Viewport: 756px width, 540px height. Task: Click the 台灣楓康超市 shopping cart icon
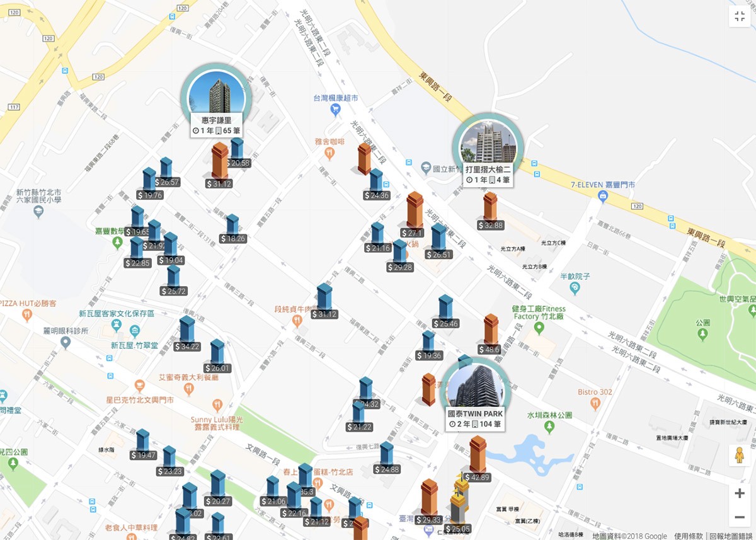pyautogui.click(x=335, y=110)
